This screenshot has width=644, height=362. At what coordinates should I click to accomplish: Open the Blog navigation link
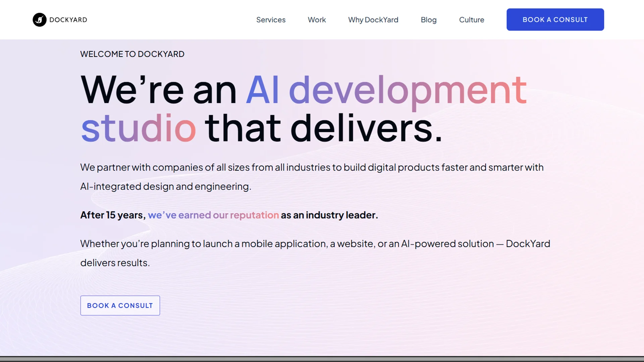429,20
